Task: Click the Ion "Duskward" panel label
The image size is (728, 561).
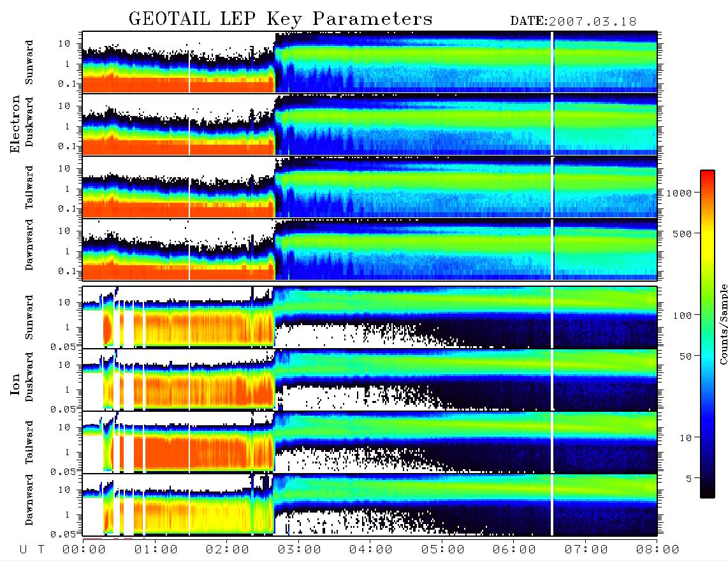Action: [29, 377]
